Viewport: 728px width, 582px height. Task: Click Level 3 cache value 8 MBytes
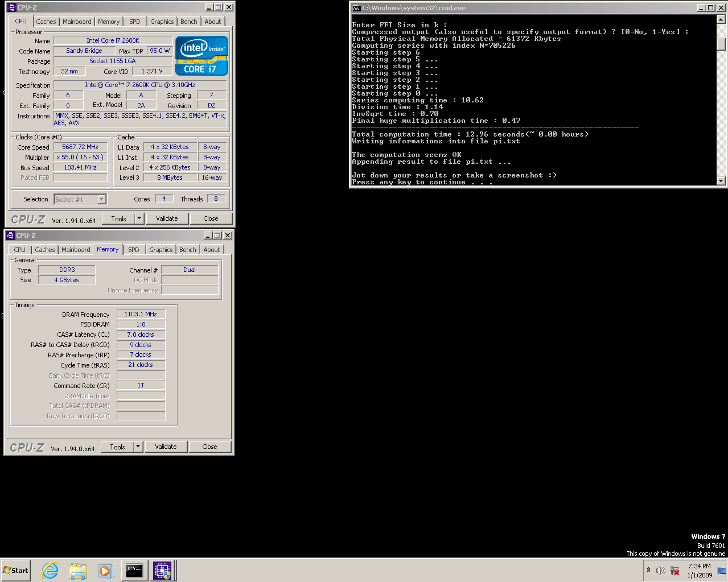[170, 178]
